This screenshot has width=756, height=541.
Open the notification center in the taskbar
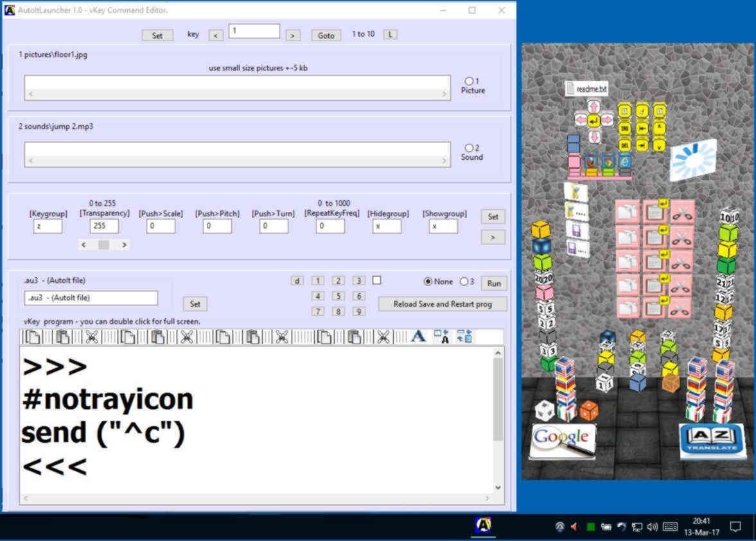[x=735, y=526]
